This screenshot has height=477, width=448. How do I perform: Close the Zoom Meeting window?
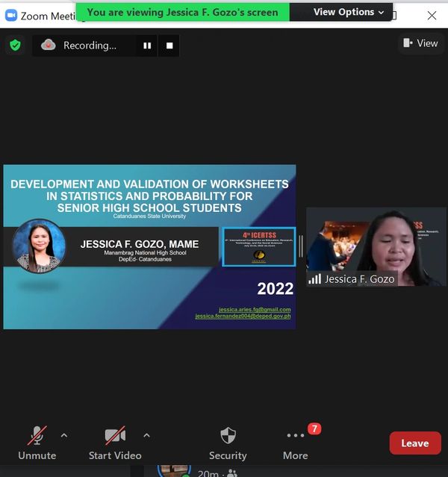coord(432,15)
